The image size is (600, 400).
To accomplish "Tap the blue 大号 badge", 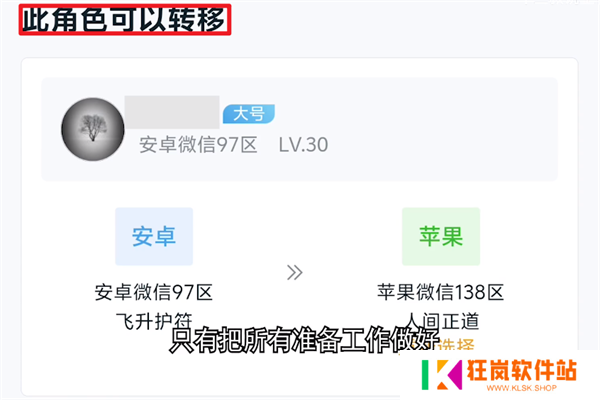I will (x=249, y=114).
